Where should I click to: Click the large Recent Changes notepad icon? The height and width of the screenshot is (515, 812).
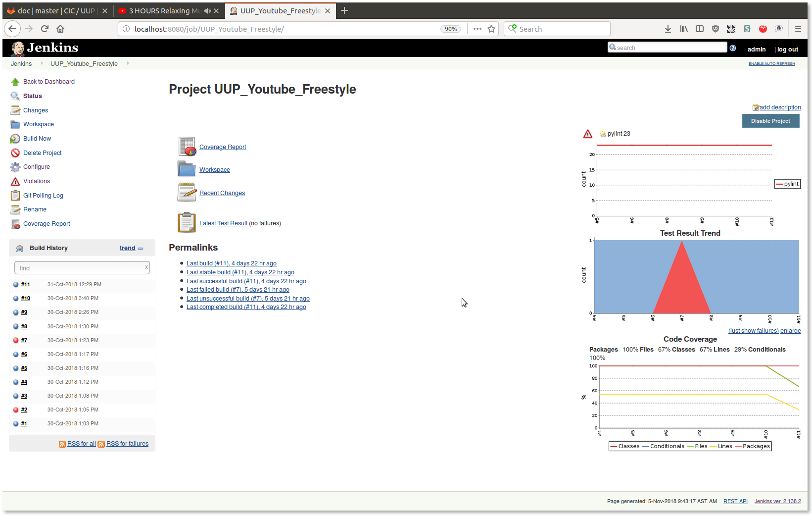click(187, 192)
